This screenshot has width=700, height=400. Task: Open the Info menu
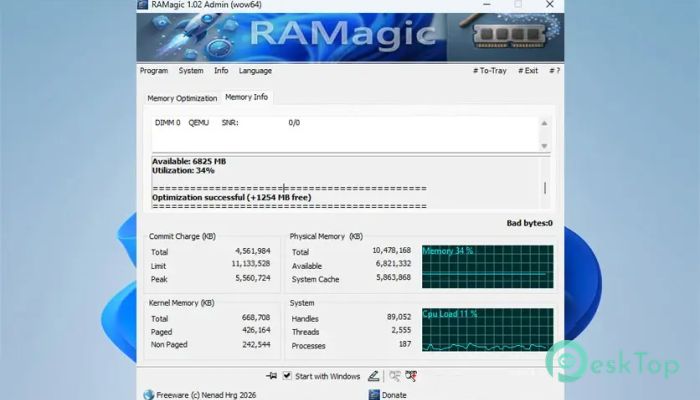point(221,71)
